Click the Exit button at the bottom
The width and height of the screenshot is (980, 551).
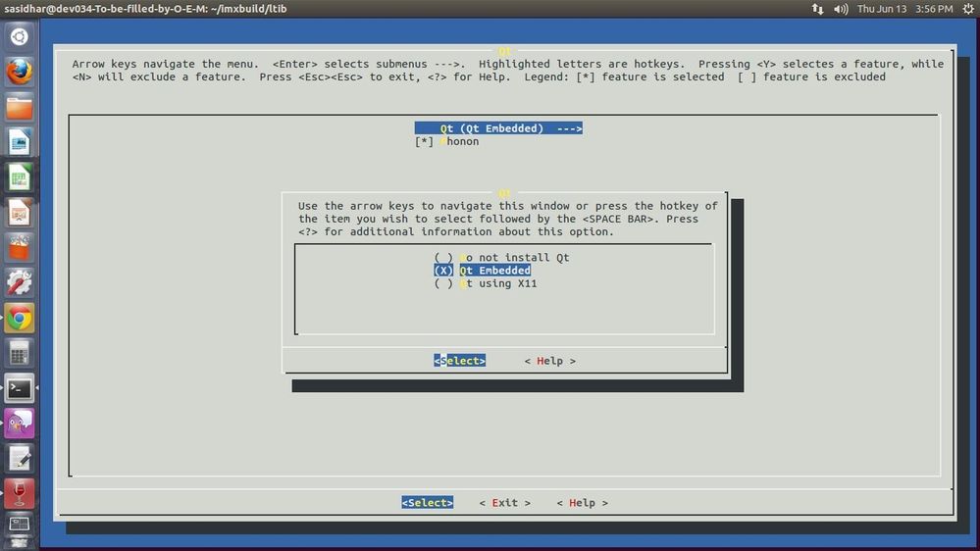[x=505, y=503]
